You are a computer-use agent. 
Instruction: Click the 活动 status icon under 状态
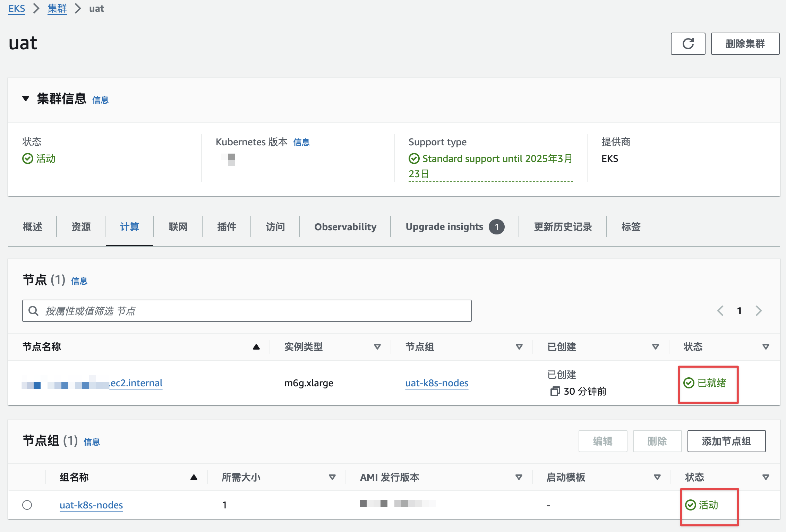click(28, 159)
